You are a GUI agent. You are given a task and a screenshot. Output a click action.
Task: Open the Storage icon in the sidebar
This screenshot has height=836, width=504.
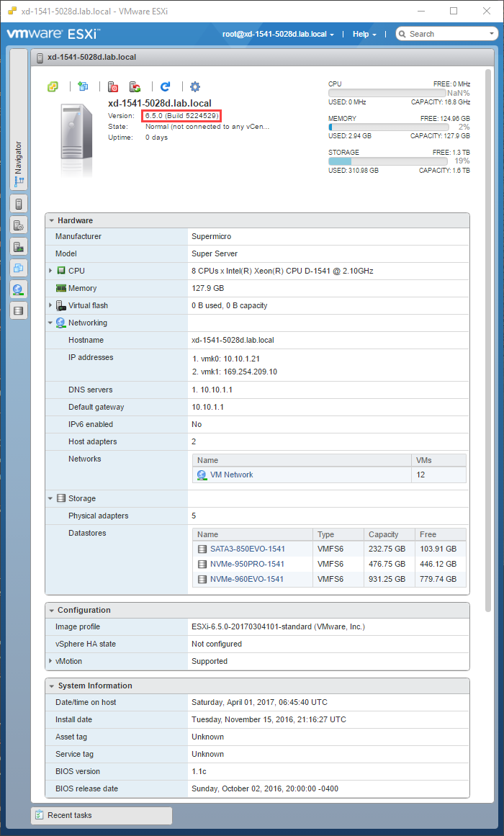pos(19,310)
